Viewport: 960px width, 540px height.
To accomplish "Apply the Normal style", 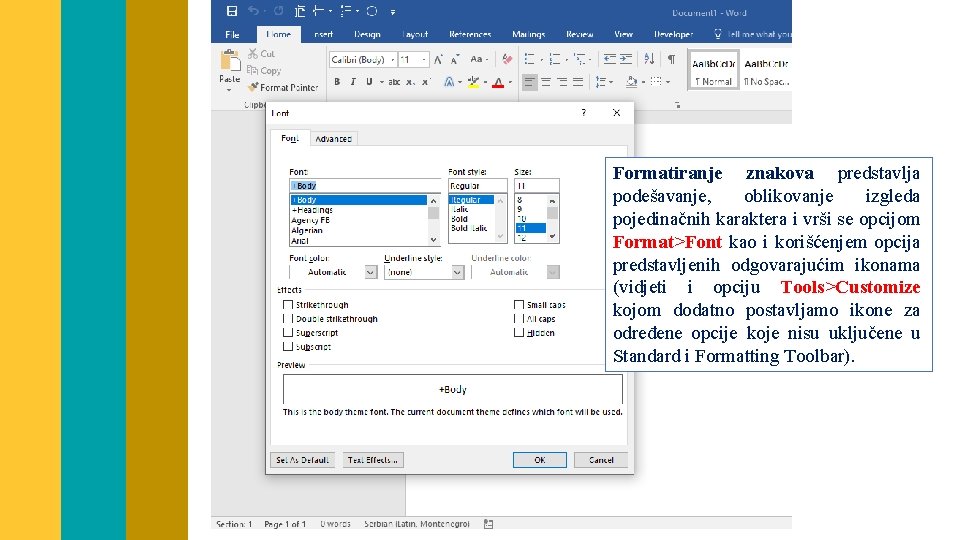I will pos(713,70).
